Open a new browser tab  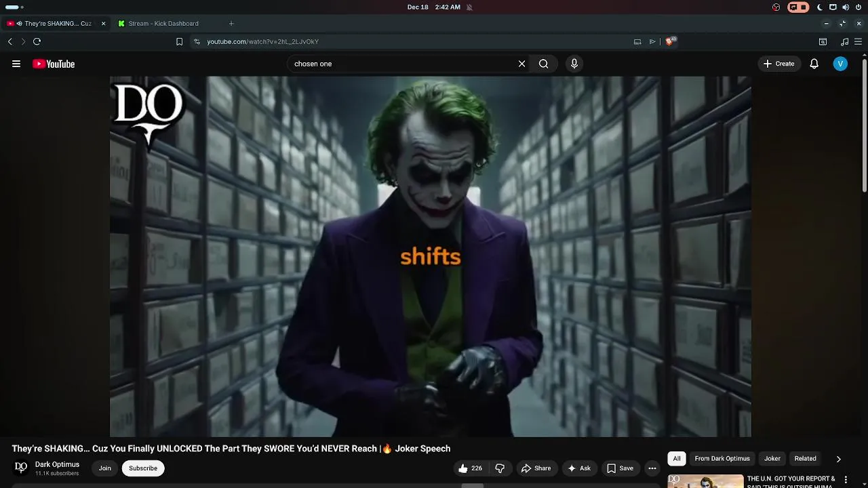click(x=231, y=24)
